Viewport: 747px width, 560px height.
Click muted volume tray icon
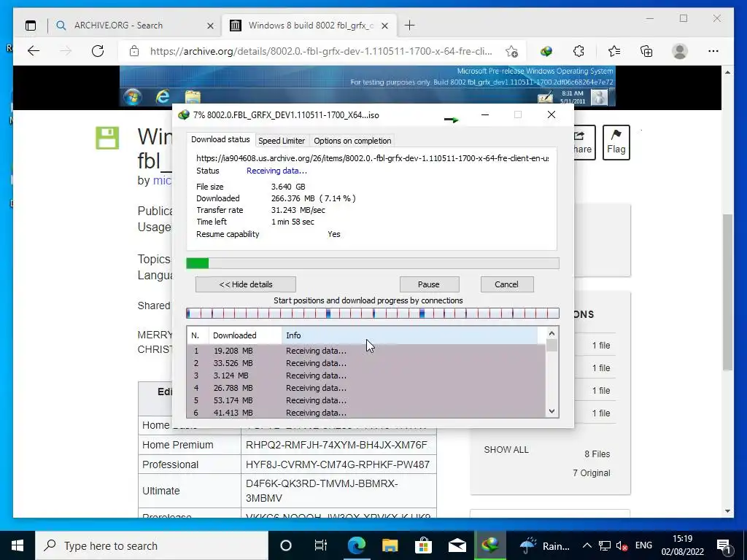click(622, 546)
